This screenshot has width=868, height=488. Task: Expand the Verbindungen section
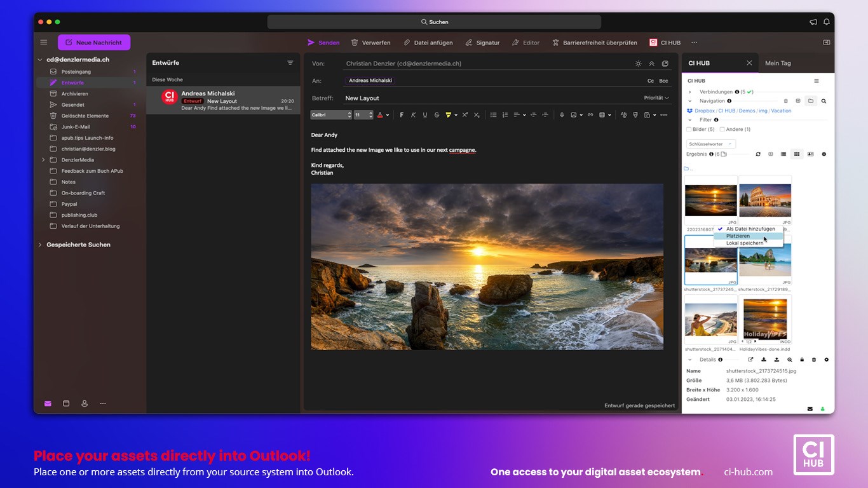[690, 92]
